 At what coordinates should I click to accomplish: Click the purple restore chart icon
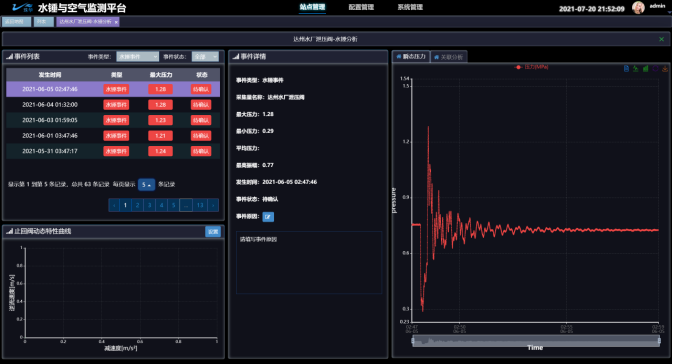pos(655,69)
